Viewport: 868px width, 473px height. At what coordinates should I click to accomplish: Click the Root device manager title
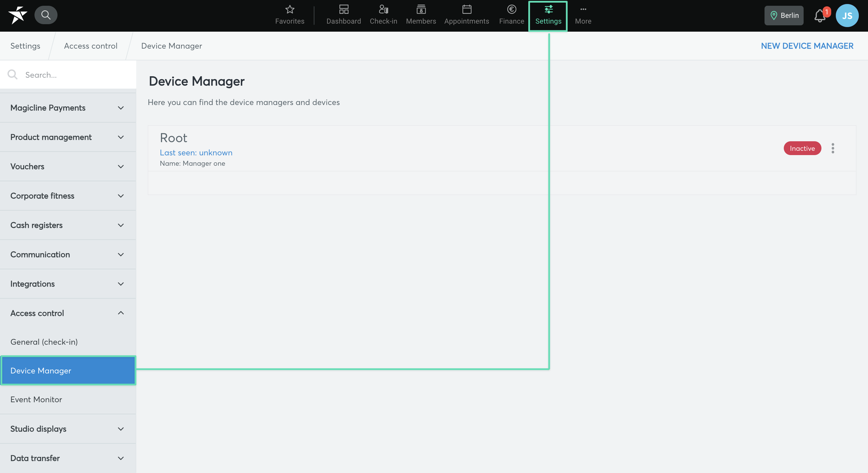pyautogui.click(x=173, y=138)
